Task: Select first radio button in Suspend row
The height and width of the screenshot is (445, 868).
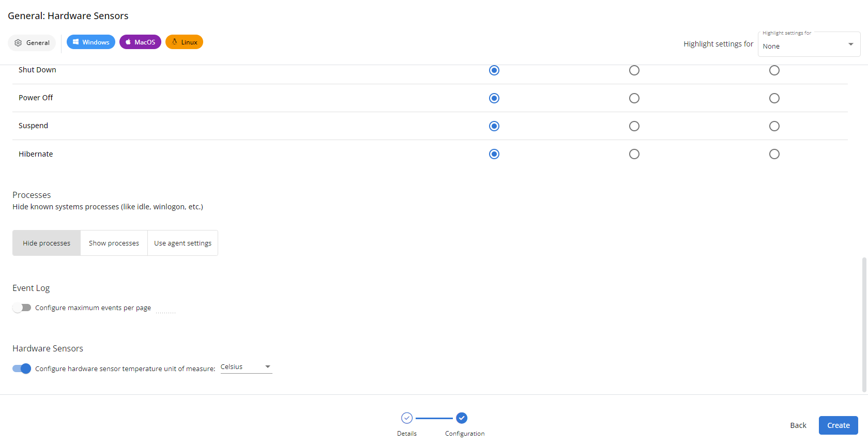Action: tap(494, 126)
